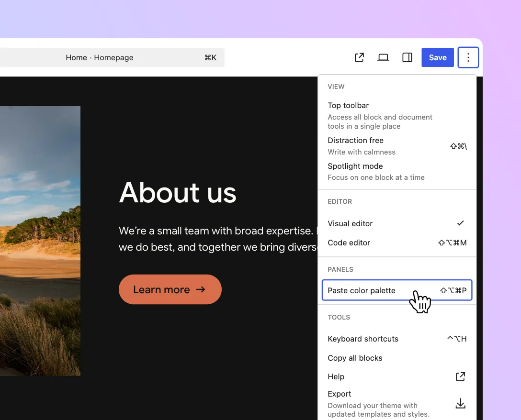Click the Learn more button

click(x=170, y=289)
